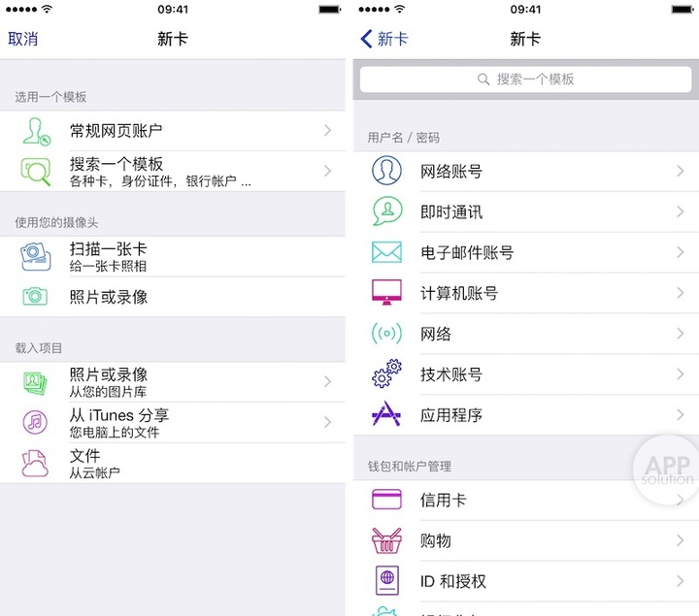Expand the 网络账号 row chevron
Screen dimensions: 699x616
tap(680, 172)
